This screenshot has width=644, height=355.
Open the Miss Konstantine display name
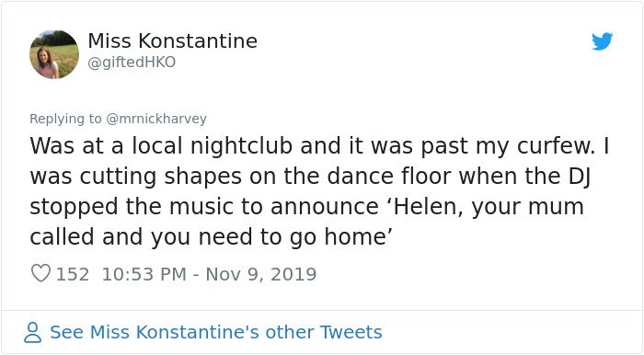173,41
